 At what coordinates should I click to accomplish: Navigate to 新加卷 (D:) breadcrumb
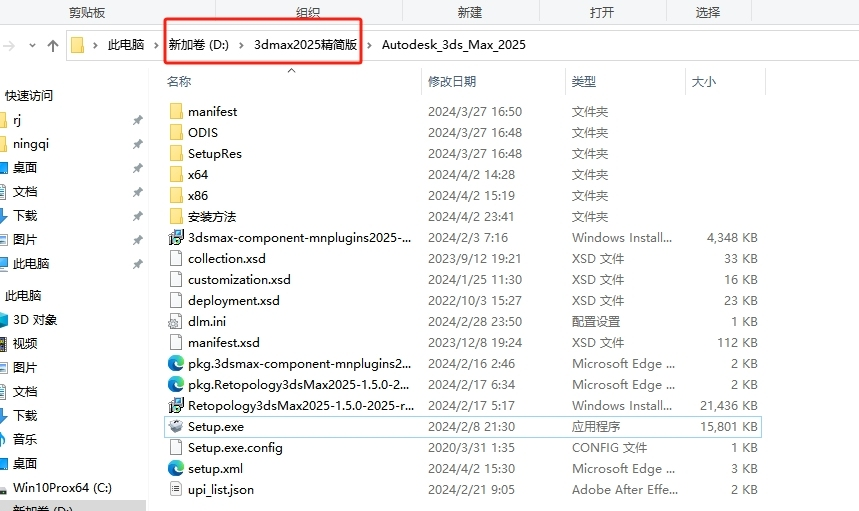(x=199, y=45)
